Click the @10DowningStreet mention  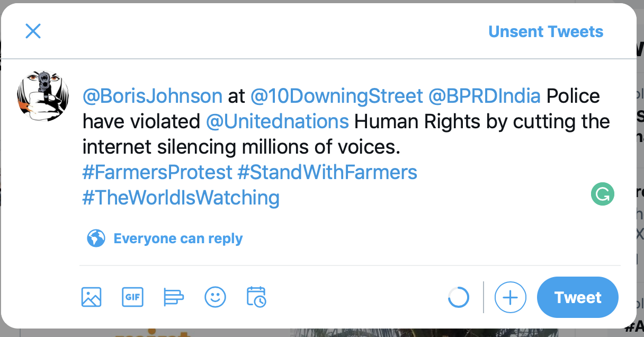[x=336, y=96]
